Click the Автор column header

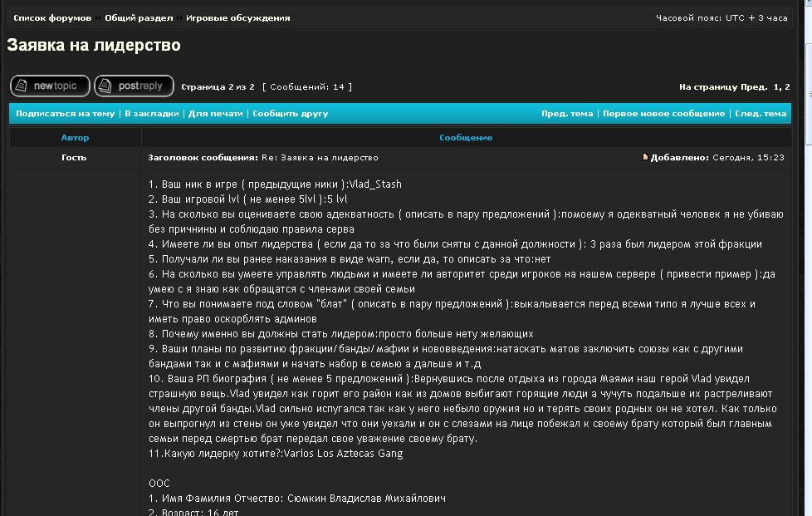[x=75, y=137]
